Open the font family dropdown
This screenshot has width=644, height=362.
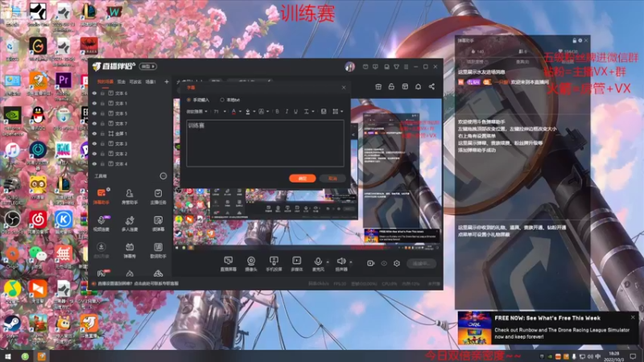tap(196, 111)
